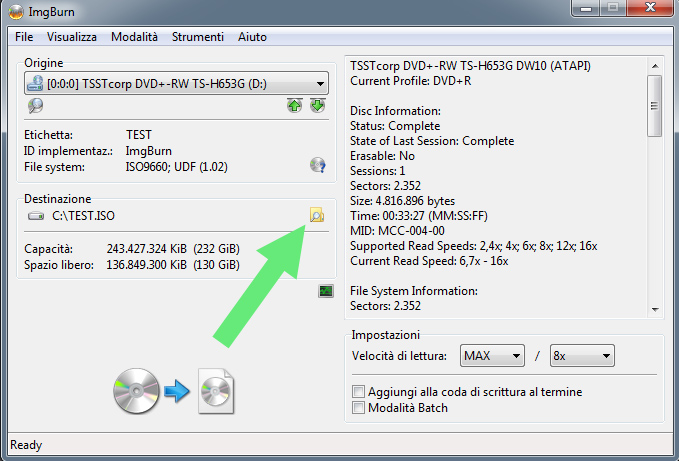Click the green down arrow load tray icon

[318, 105]
